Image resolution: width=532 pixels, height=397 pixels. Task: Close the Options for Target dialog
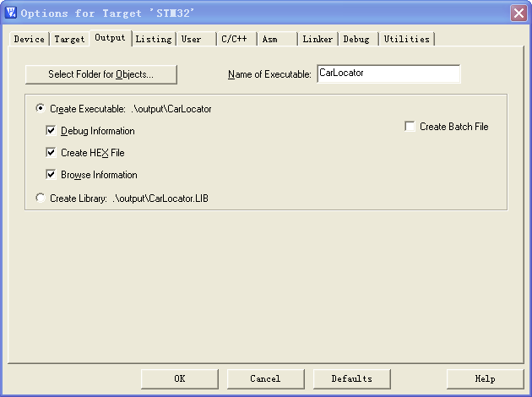pos(518,14)
